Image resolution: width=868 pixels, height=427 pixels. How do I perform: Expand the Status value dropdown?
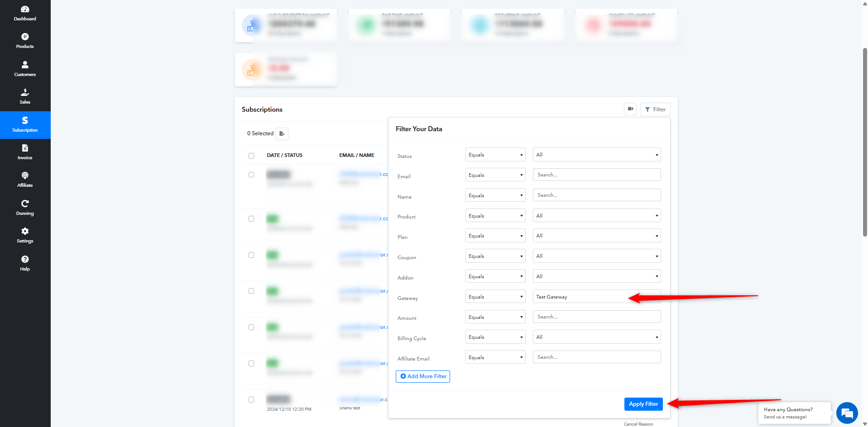(596, 155)
